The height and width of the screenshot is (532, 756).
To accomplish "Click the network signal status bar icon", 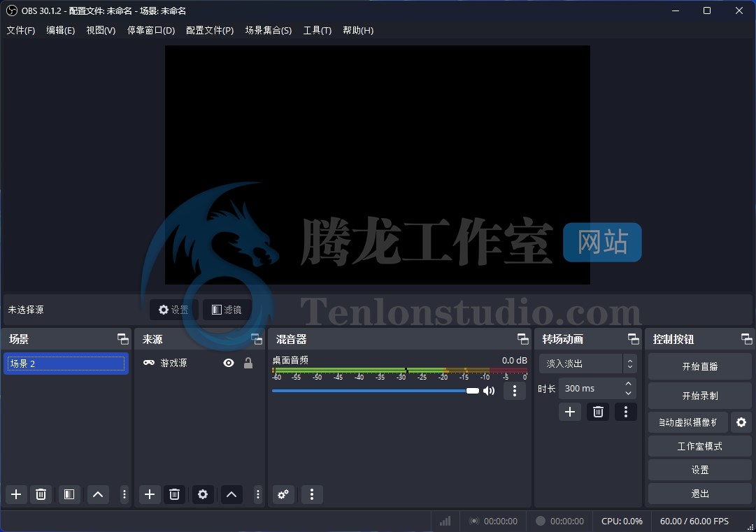I will coord(445,521).
